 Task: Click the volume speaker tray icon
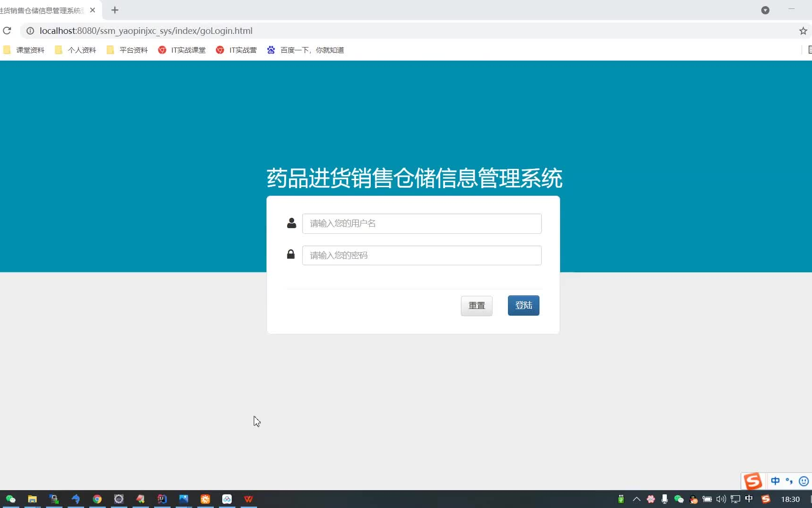pyautogui.click(x=721, y=499)
